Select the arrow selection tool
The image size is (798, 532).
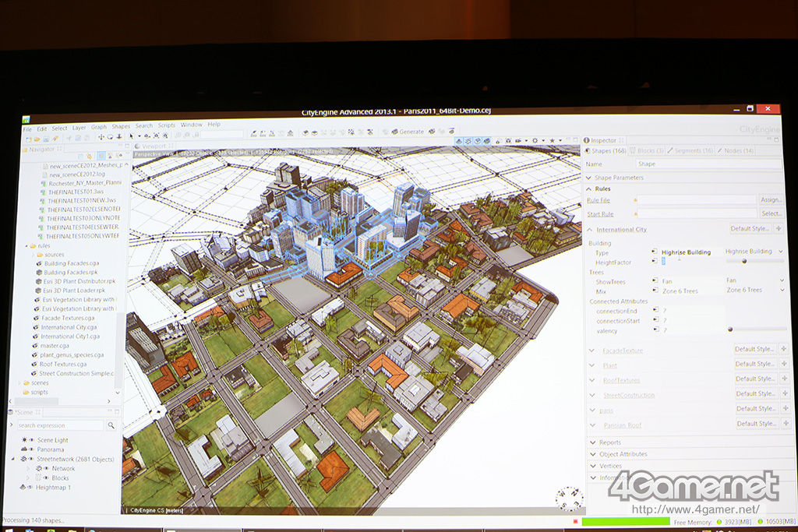click(x=130, y=136)
